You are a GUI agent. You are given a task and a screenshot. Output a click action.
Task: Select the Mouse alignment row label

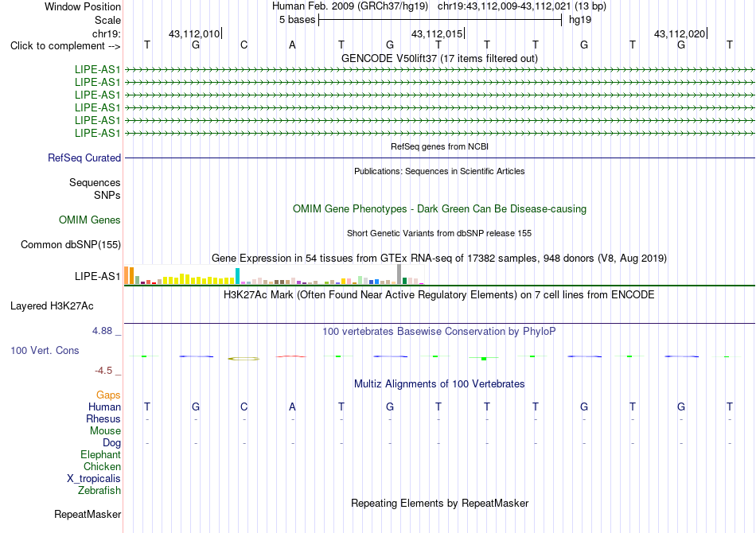tap(105, 431)
